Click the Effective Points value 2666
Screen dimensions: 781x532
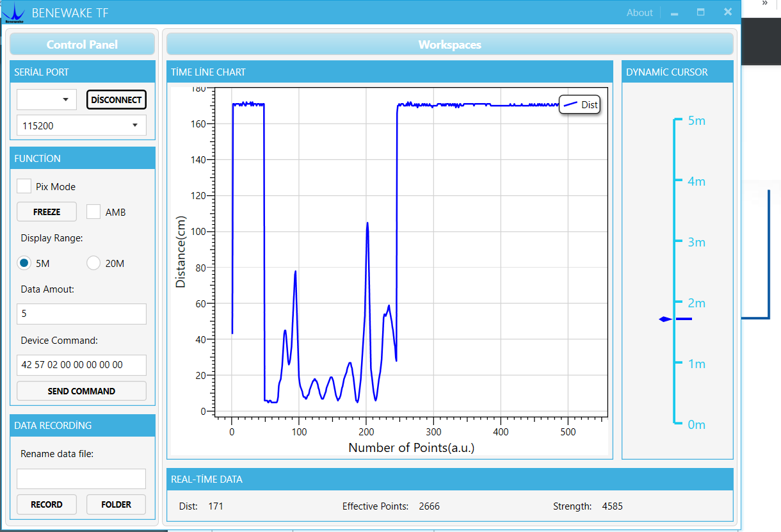tap(429, 506)
